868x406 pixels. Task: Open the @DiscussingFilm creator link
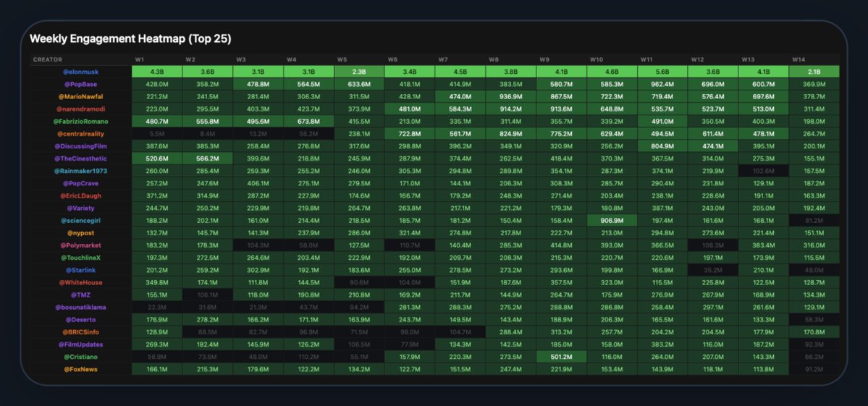click(81, 146)
